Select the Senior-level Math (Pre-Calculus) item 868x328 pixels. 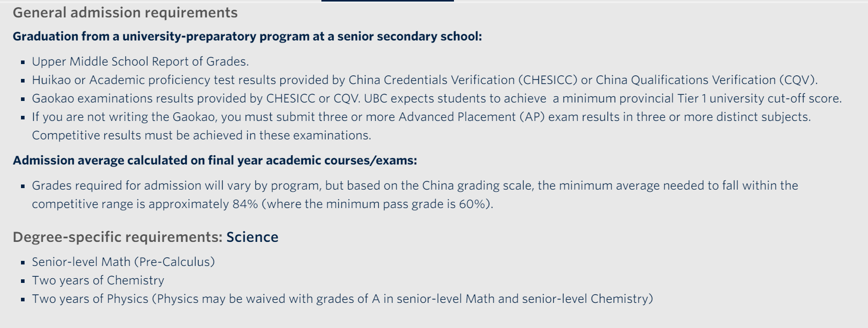click(x=123, y=262)
